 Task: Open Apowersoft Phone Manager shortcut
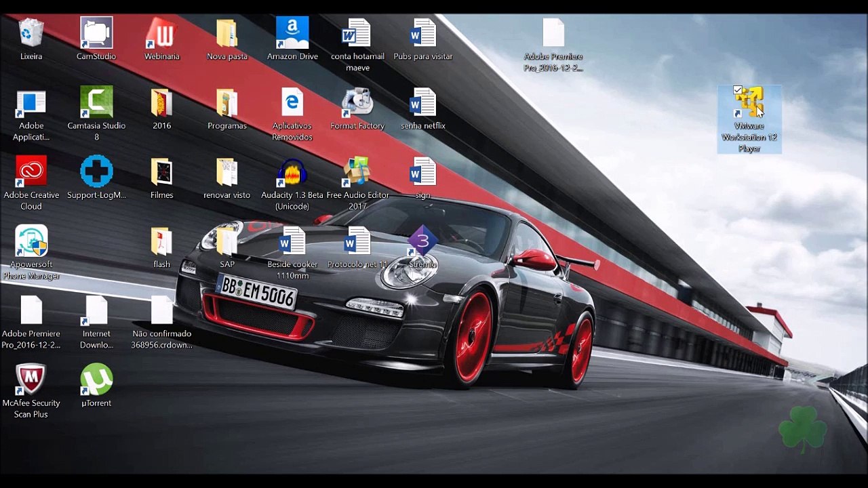click(x=31, y=241)
